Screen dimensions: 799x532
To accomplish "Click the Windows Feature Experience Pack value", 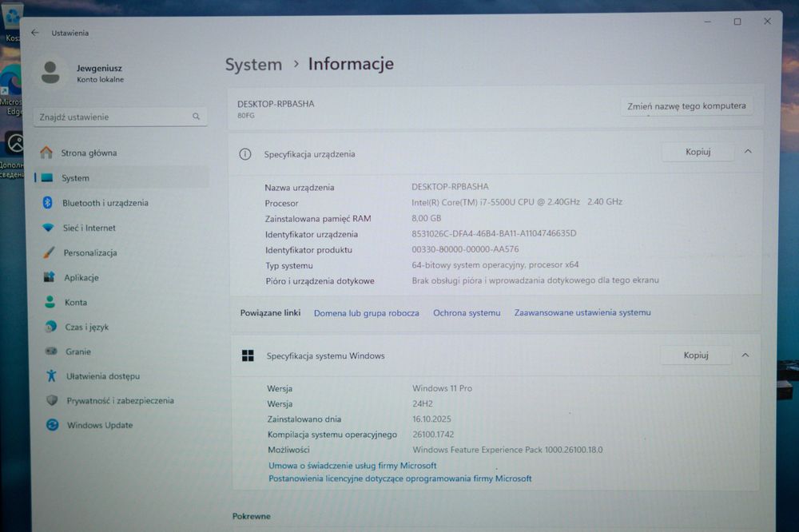I will tap(507, 450).
